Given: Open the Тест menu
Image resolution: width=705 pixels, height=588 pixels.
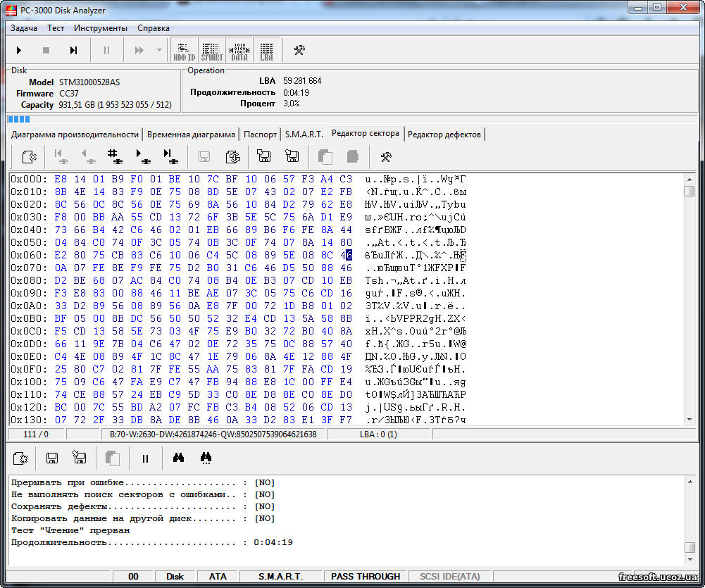Looking at the screenshot, I should point(56,28).
